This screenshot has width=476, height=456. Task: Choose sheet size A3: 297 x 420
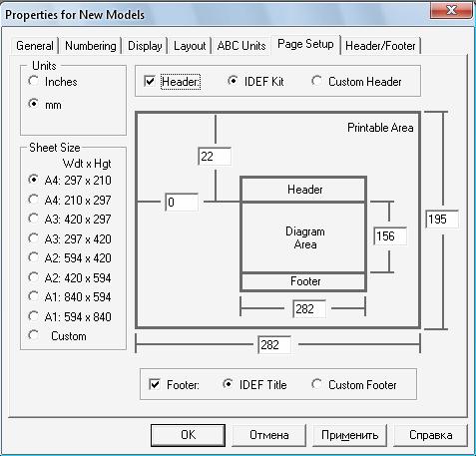click(x=70, y=238)
